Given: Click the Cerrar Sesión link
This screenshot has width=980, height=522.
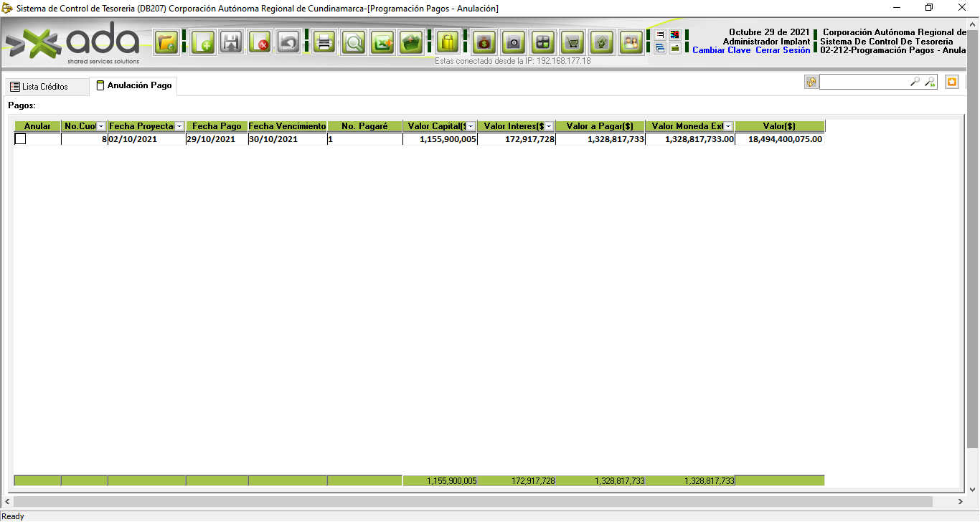Looking at the screenshot, I should tap(783, 50).
